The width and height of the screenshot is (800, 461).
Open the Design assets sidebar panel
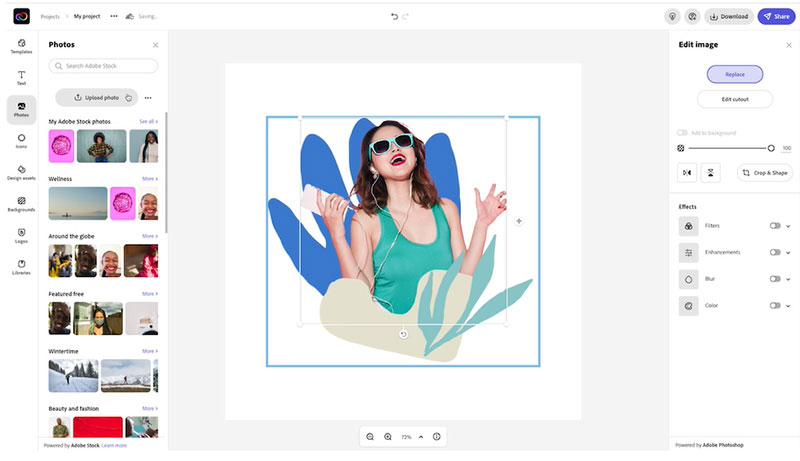tap(21, 172)
